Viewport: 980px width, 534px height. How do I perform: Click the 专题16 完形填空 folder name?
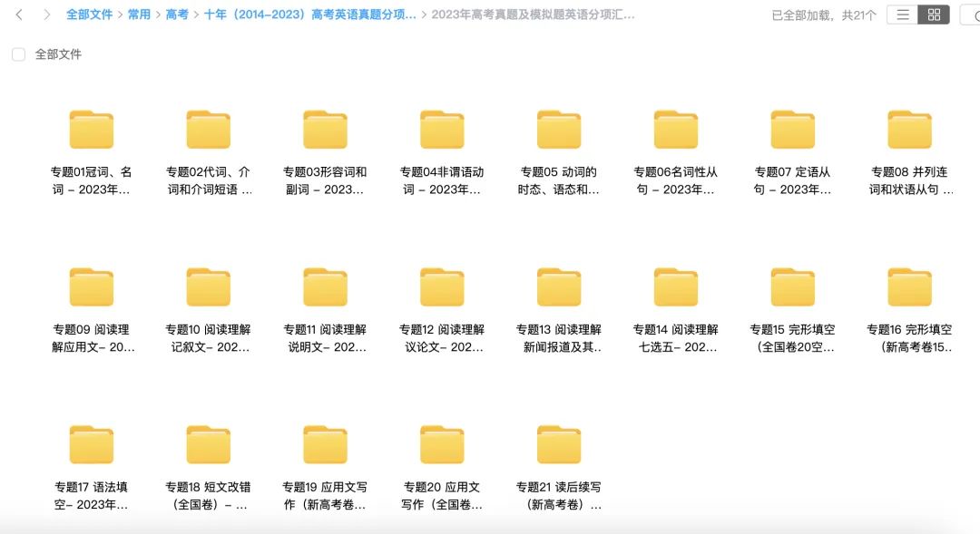click(x=909, y=338)
